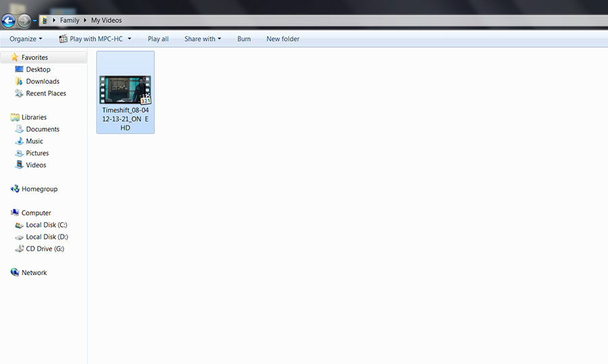Select My Videos in the address bar

(106, 20)
